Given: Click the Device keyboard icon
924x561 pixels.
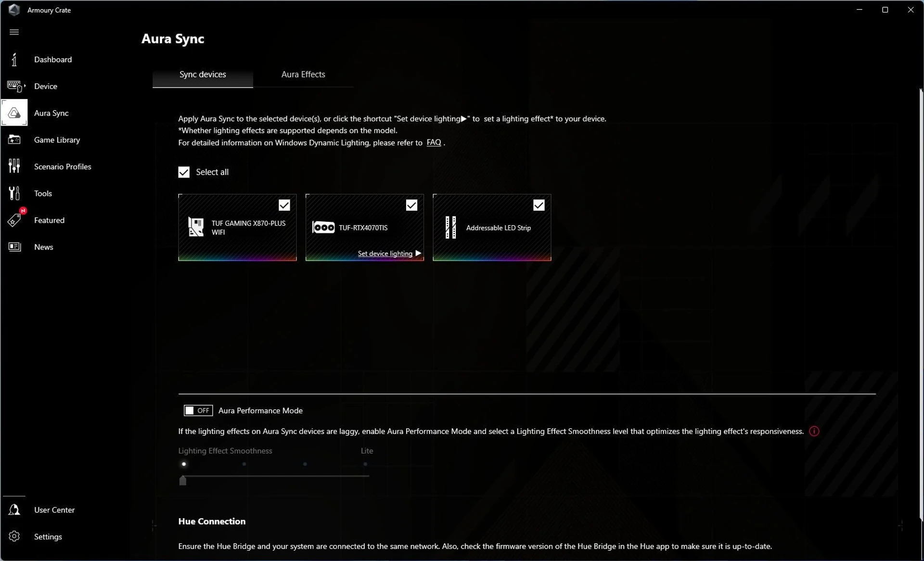Looking at the screenshot, I should coord(14,86).
